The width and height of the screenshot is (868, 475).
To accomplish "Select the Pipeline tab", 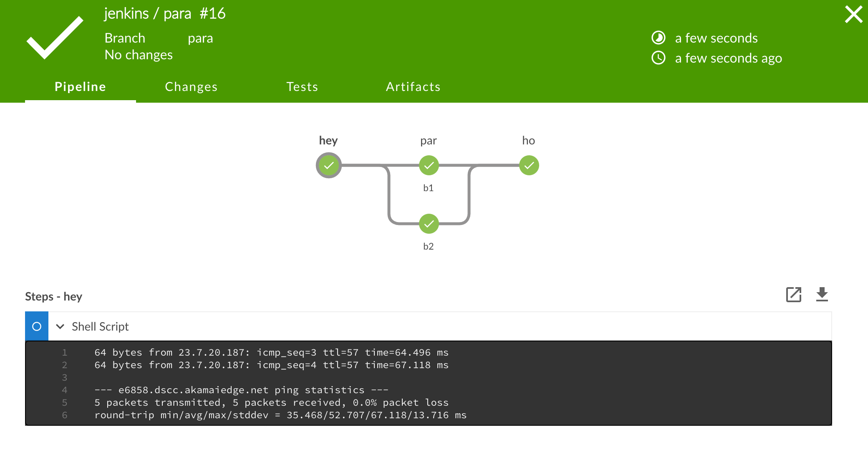I will [80, 87].
